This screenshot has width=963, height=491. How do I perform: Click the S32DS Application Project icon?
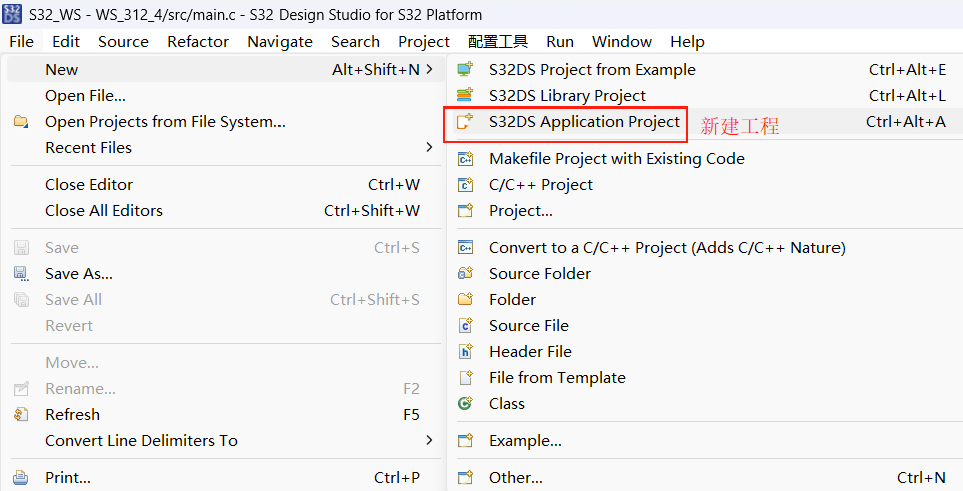[465, 122]
